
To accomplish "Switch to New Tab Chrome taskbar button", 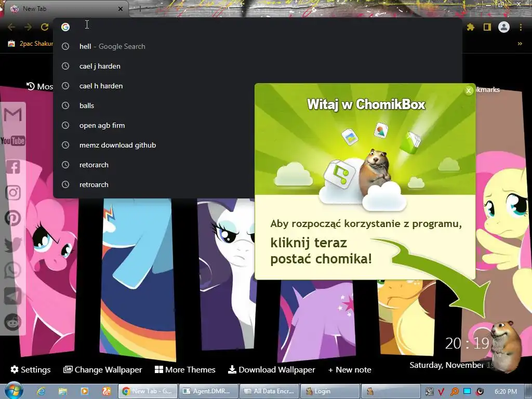I will point(147,391).
